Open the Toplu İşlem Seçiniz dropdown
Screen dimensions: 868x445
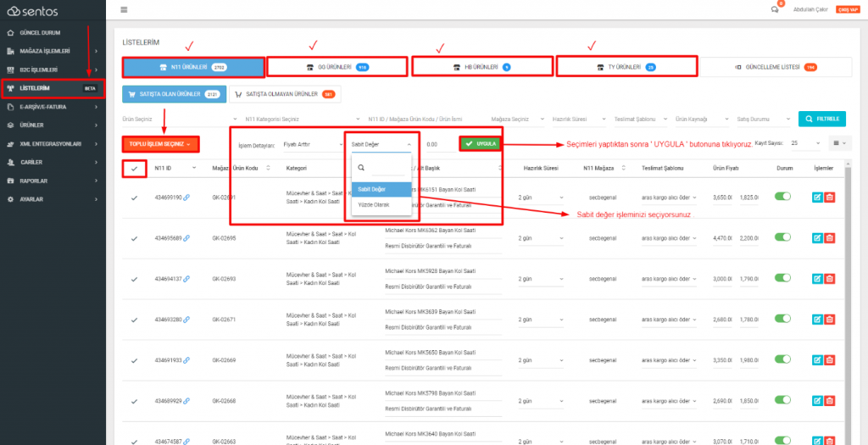159,144
